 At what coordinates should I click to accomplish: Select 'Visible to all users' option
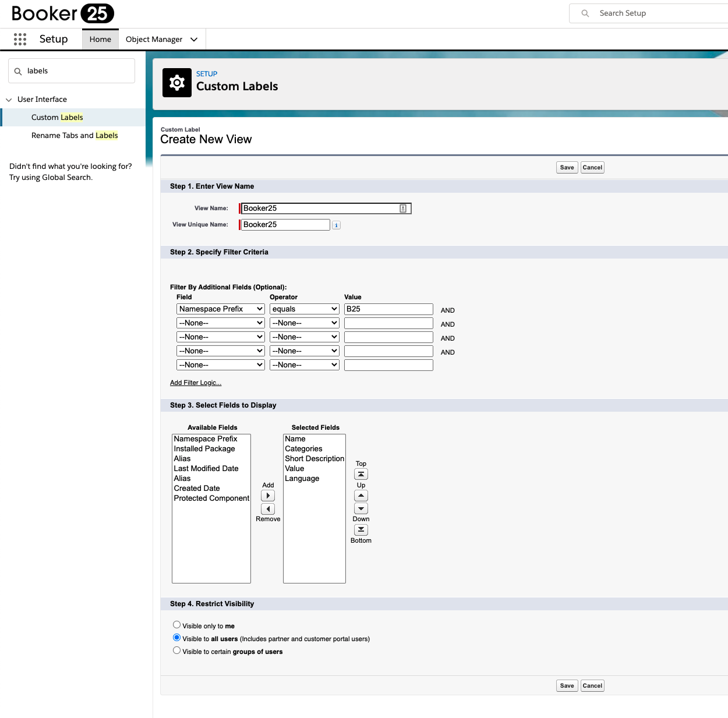pos(176,638)
